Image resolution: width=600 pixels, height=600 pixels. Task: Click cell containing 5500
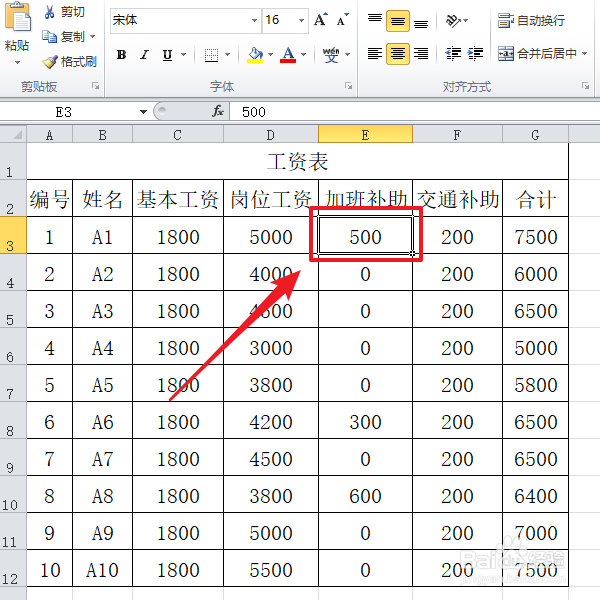tap(271, 569)
